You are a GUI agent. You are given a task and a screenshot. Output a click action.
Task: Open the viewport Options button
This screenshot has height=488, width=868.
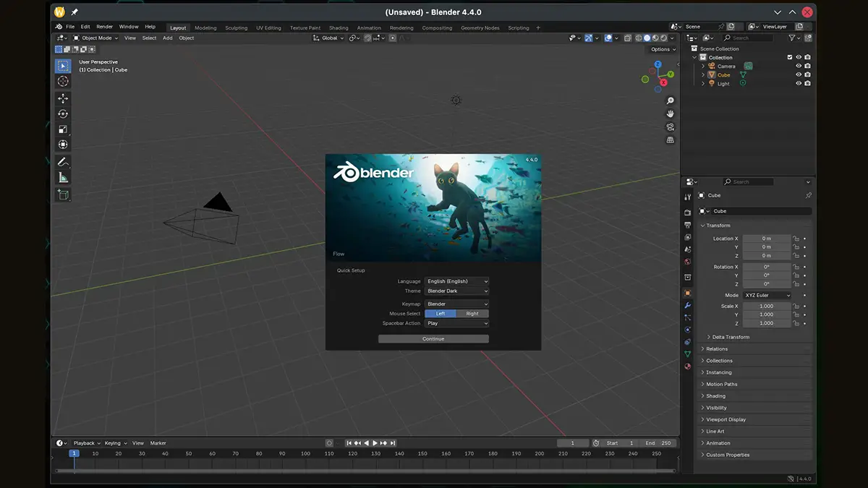663,49
